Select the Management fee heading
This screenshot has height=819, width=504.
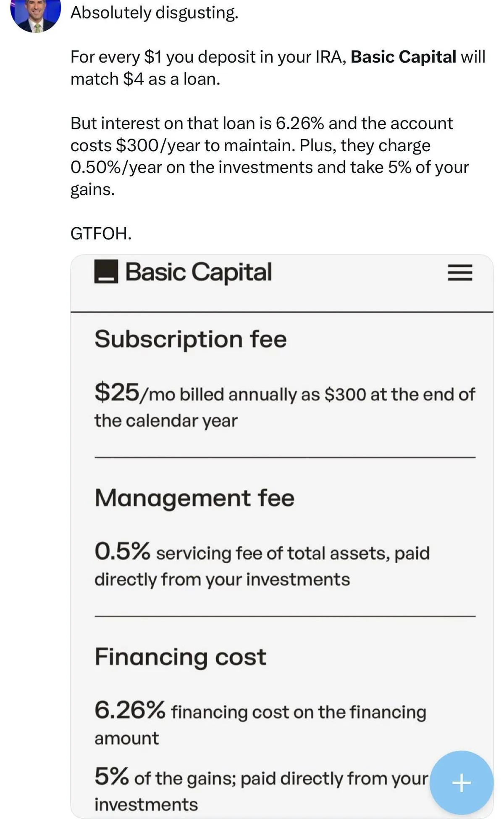pos(194,498)
